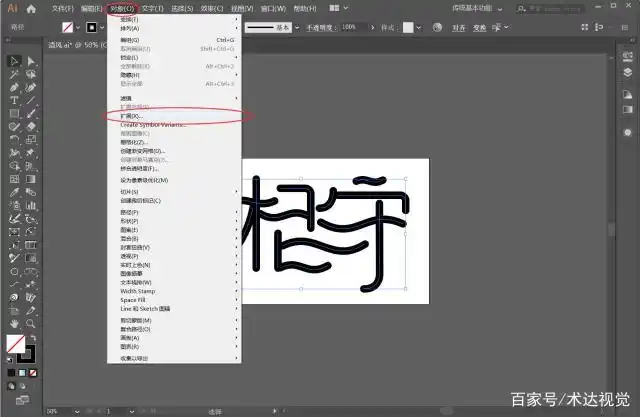Open the 传统基本功能 workspace switcher
Image resolution: width=640 pixels, height=417 pixels.
coord(477,8)
